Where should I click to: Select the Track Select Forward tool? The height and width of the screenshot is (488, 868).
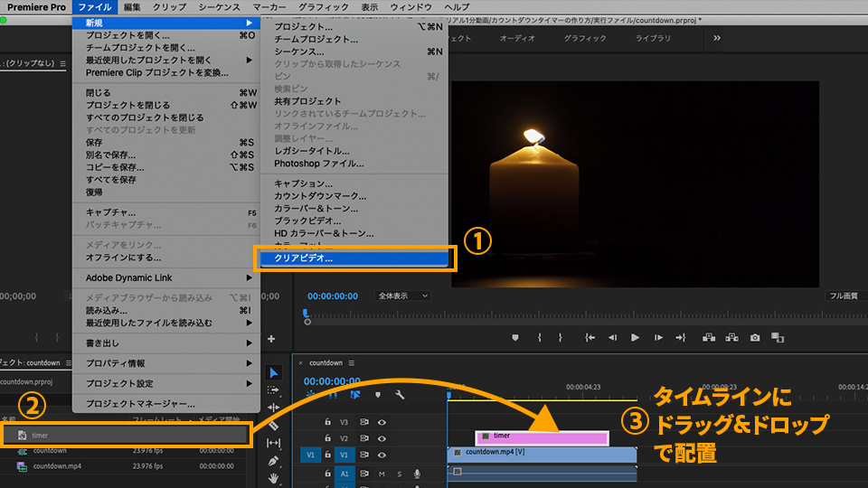[x=273, y=390]
